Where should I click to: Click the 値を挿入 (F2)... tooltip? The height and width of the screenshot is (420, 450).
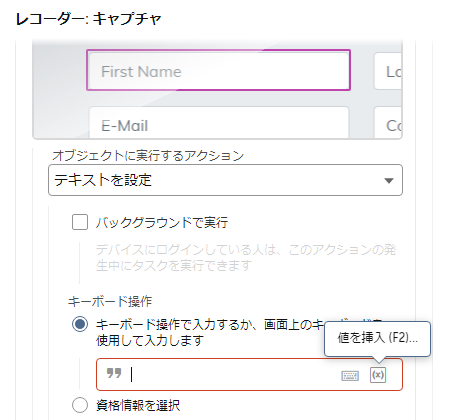click(377, 339)
